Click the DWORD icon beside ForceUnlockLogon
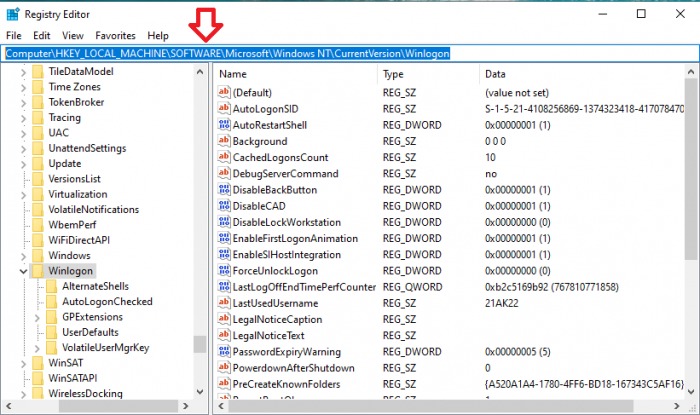This screenshot has width=700, height=415. (x=224, y=270)
